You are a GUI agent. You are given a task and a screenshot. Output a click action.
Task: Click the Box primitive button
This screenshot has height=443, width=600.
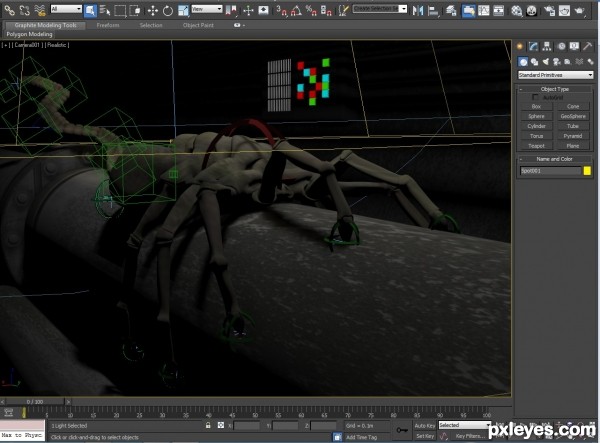(536, 106)
